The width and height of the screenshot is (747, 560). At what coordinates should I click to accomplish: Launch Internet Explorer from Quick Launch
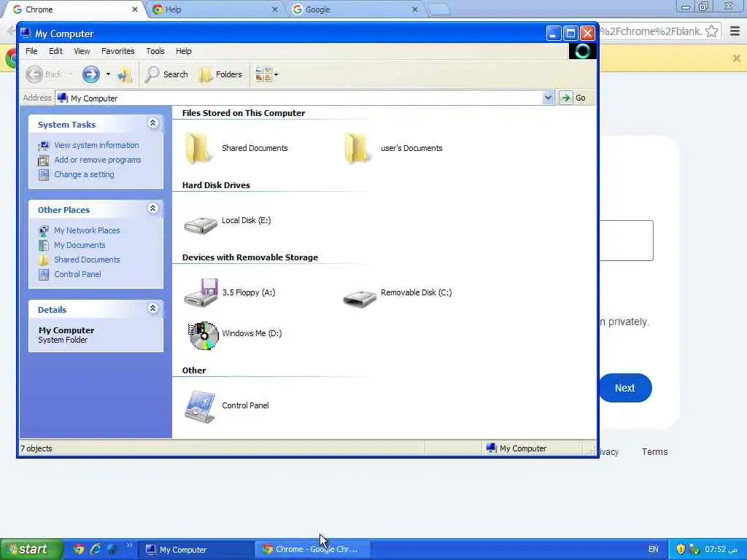96,549
